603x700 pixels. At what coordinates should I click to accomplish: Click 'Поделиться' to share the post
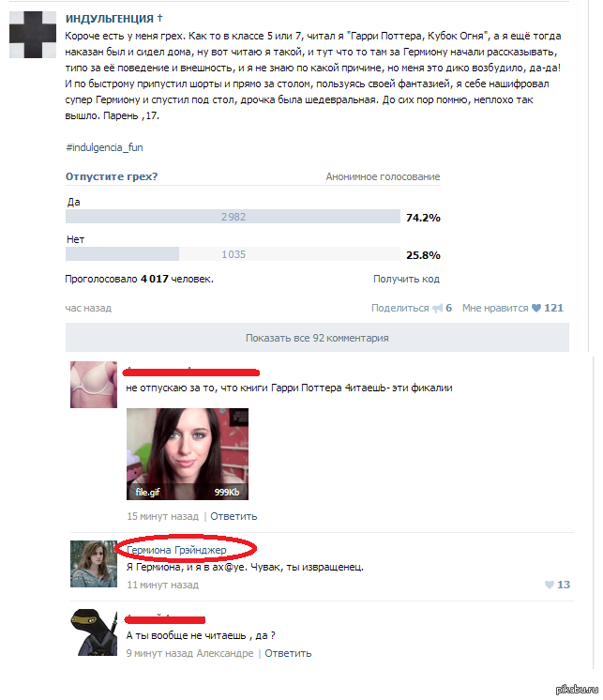[400, 308]
